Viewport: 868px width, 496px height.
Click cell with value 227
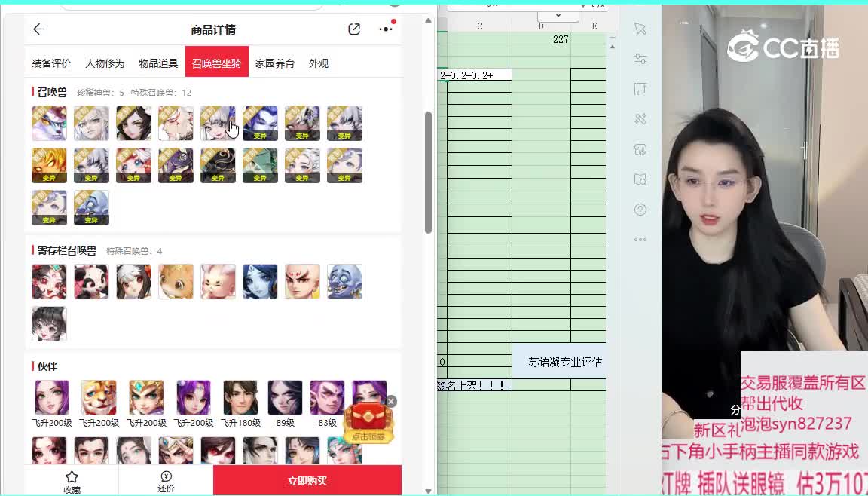point(541,39)
